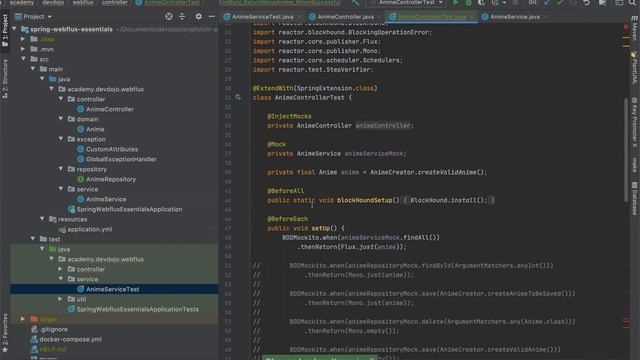Open Project panel settings gear

pyautogui.click(x=198, y=16)
